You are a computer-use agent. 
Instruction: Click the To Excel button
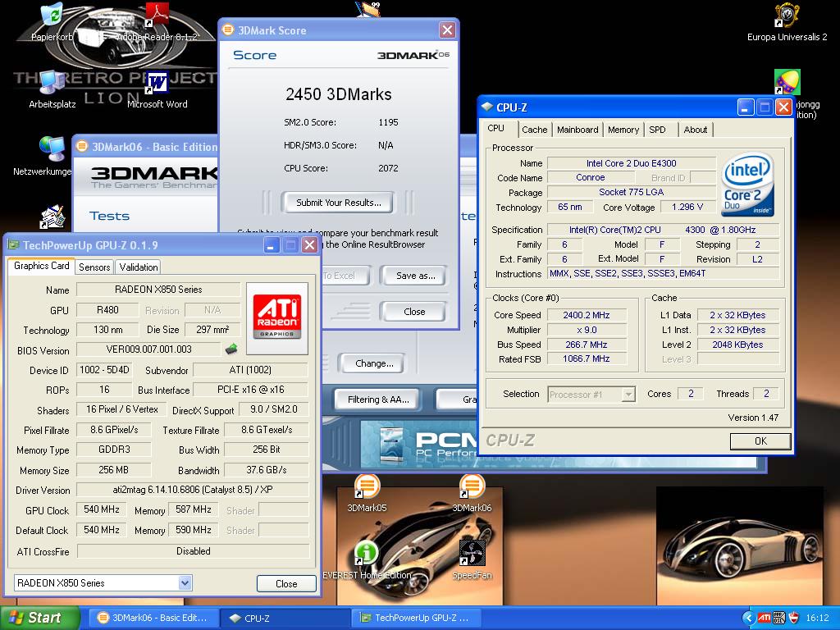[345, 276]
